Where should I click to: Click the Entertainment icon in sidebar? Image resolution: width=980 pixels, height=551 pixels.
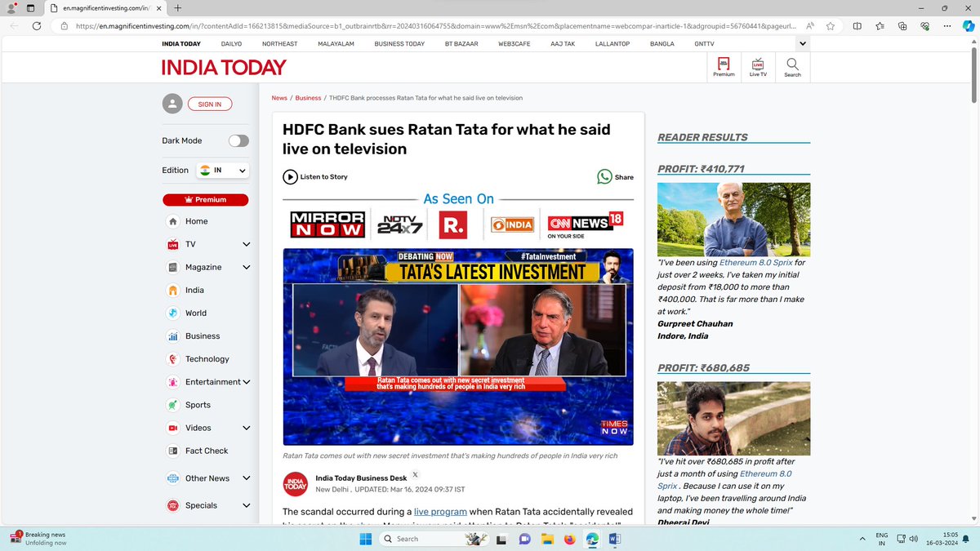172,382
